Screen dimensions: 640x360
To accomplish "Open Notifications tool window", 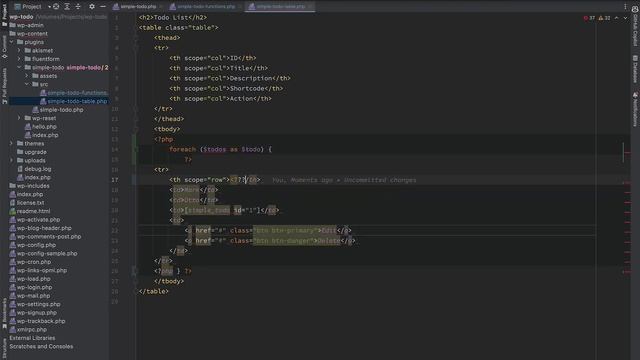I will (x=635, y=109).
